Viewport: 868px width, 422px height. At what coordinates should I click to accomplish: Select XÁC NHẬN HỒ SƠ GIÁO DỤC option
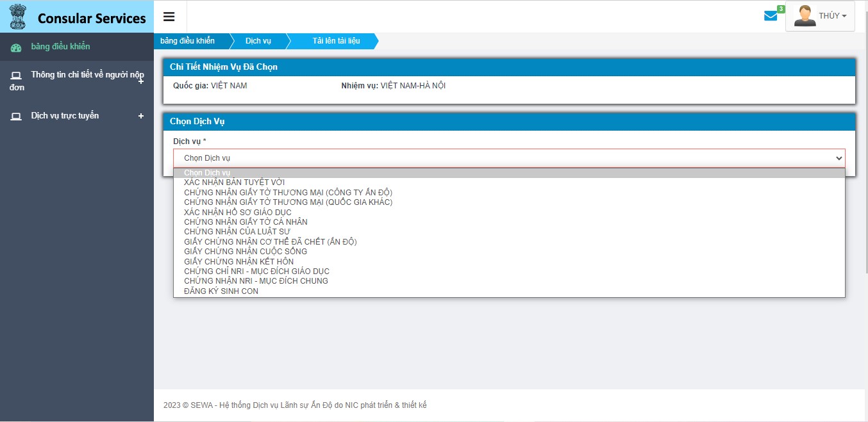tap(237, 212)
